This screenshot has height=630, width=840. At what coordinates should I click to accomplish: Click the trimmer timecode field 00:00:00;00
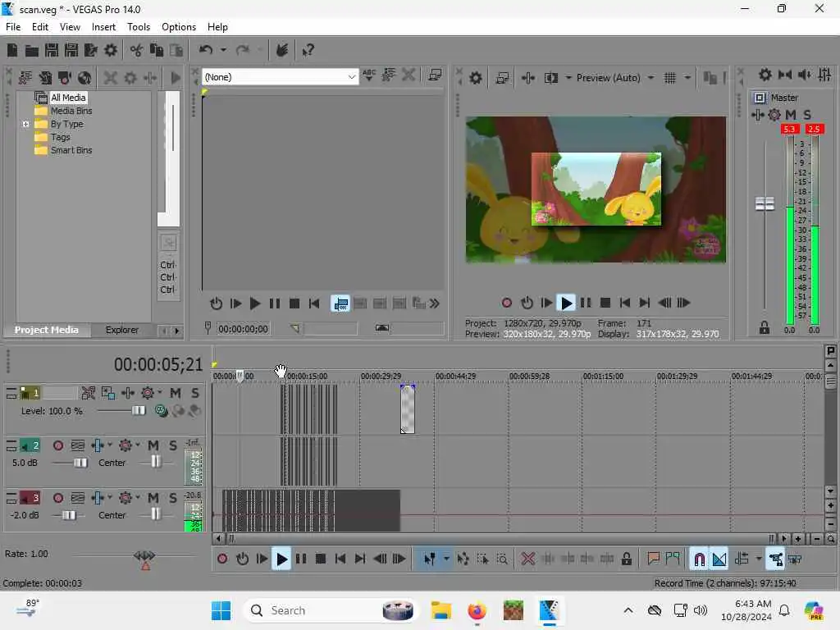click(243, 329)
